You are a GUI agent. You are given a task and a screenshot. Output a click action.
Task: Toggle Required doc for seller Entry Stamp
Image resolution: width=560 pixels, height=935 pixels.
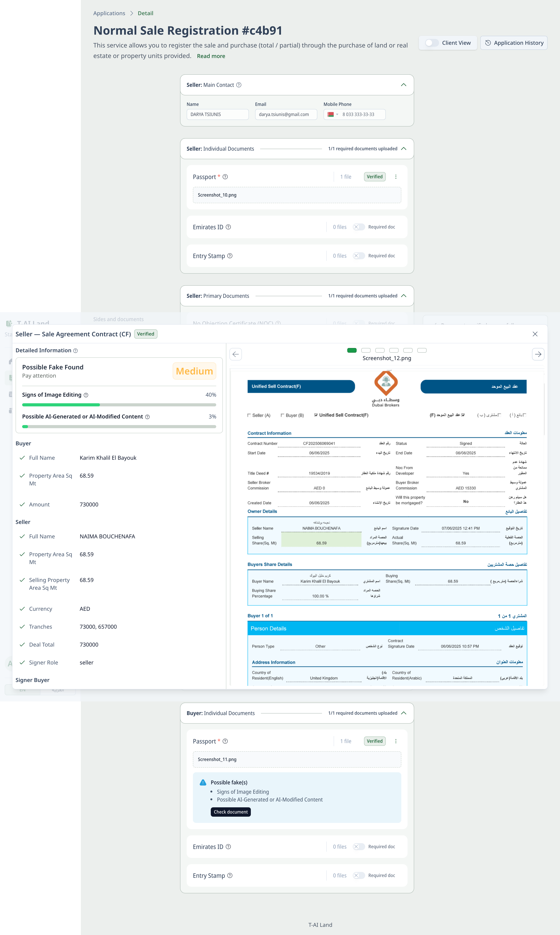[359, 256]
